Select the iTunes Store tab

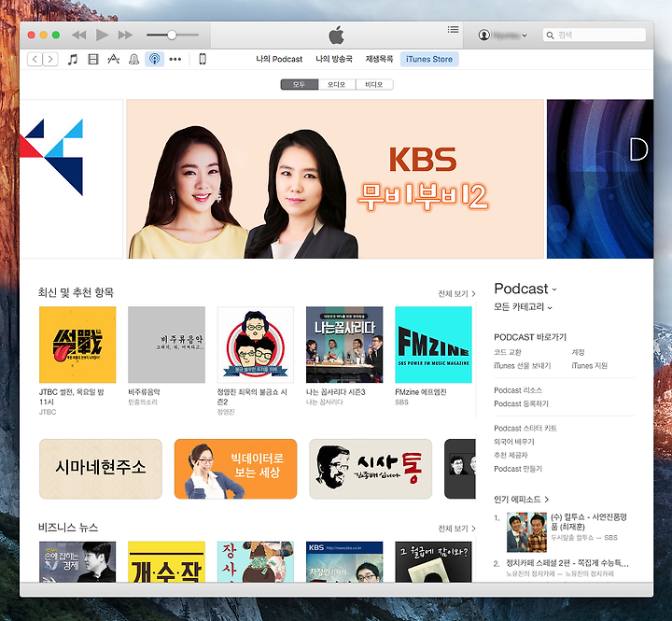point(429,59)
